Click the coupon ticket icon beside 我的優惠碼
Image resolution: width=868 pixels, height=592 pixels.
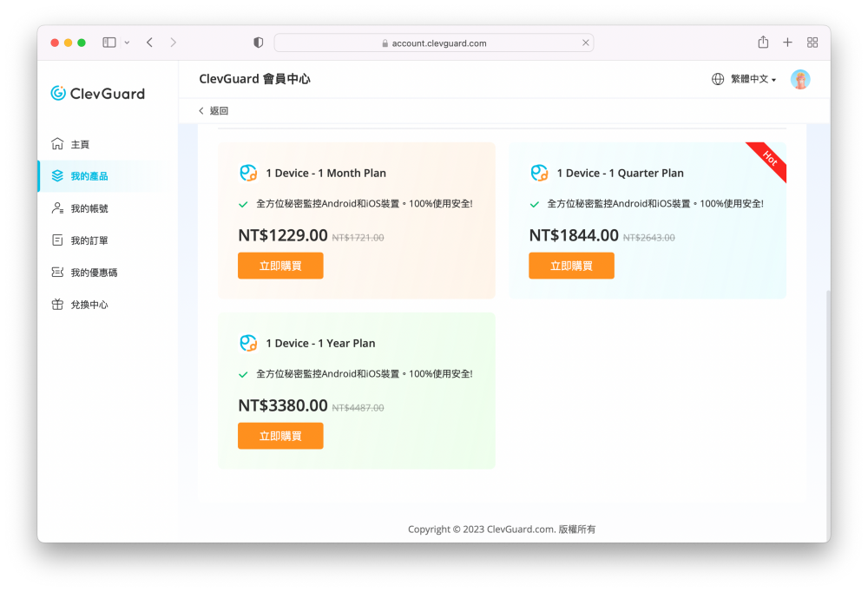pyautogui.click(x=57, y=272)
